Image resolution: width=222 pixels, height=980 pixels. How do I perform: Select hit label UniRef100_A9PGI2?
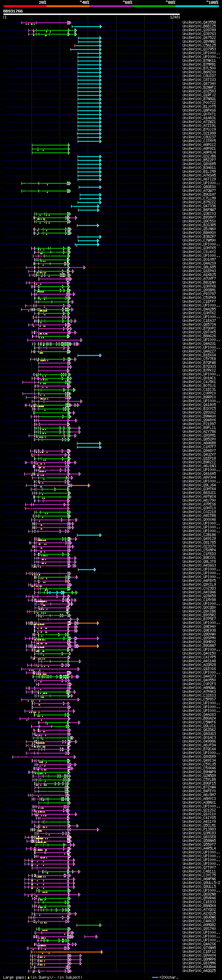tap(199, 145)
